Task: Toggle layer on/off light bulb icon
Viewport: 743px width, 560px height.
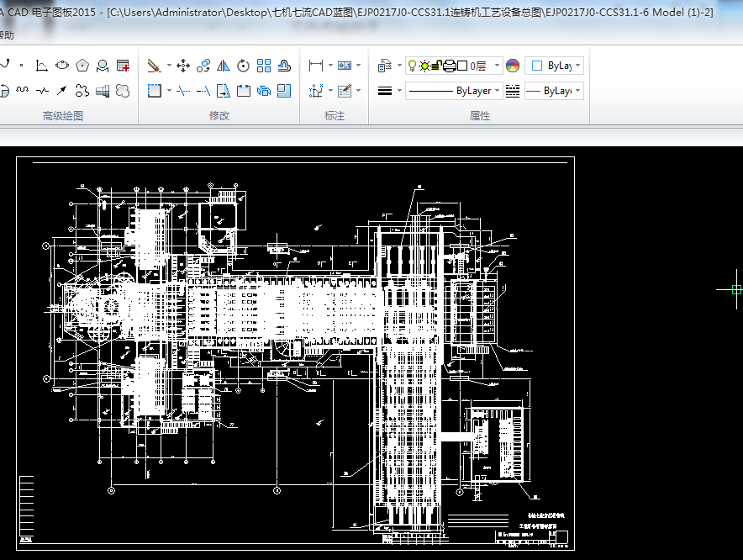Action: (x=412, y=66)
